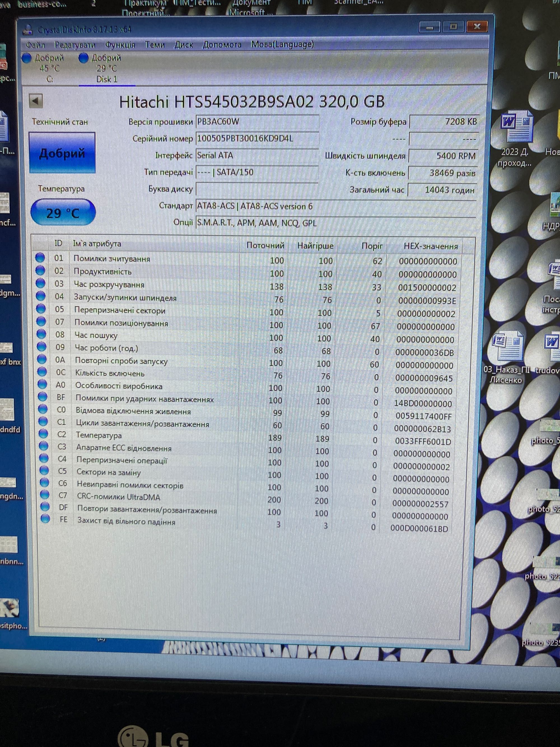Select row Продуктивність
560x747 pixels.
pos(246,272)
